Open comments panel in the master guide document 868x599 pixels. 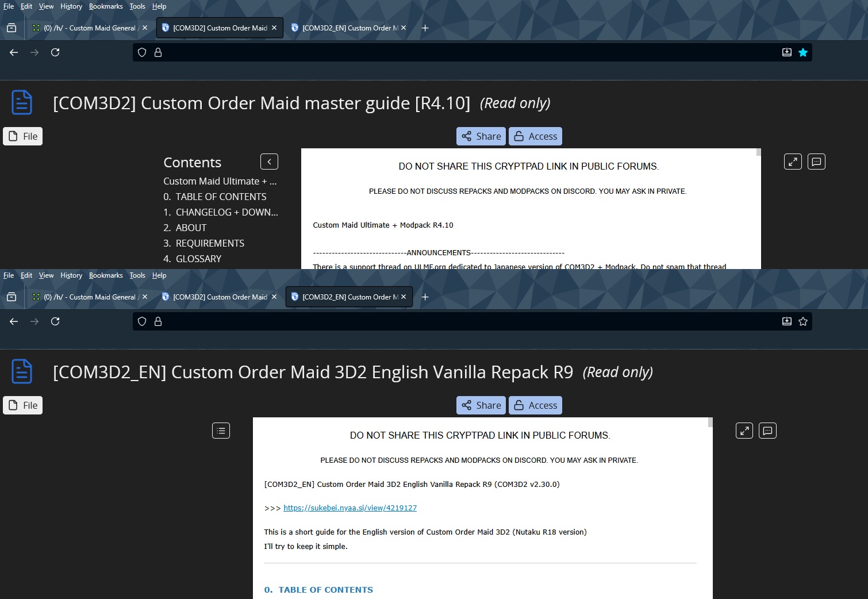816,162
